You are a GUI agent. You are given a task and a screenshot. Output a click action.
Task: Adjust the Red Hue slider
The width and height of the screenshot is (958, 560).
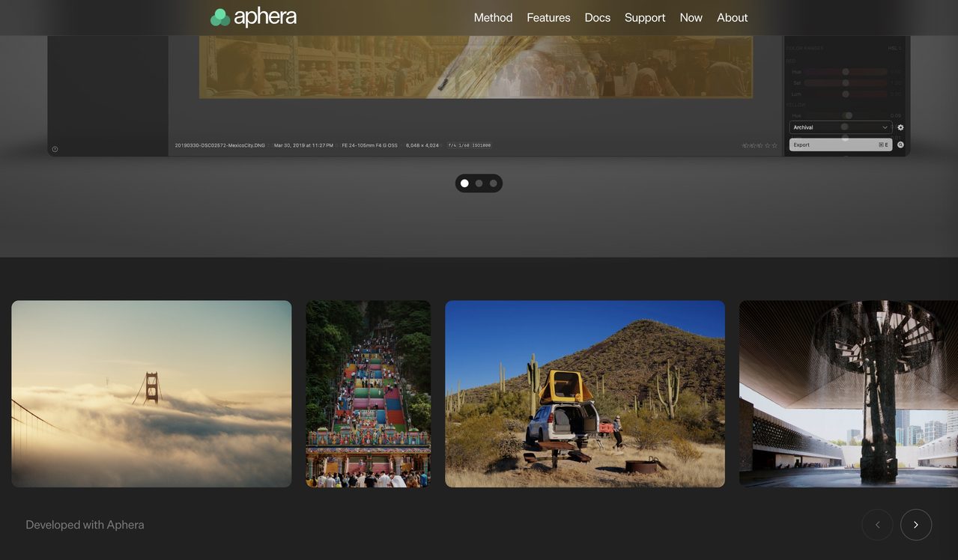tap(846, 72)
